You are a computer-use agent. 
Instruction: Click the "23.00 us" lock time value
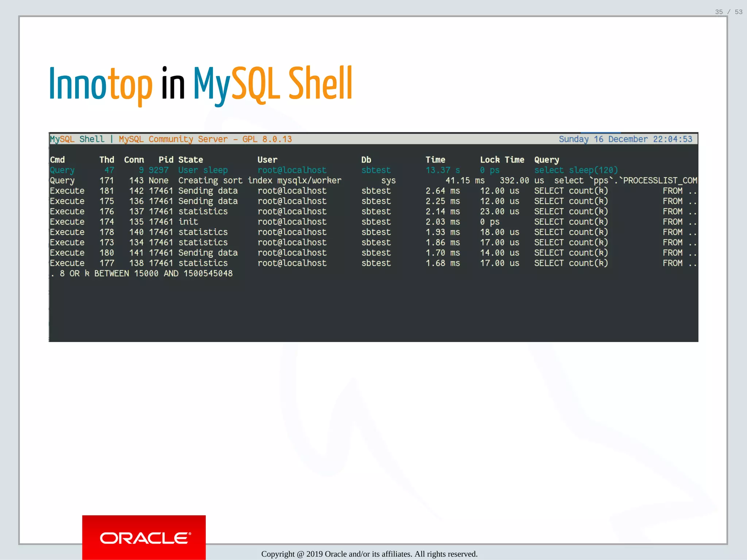click(x=500, y=211)
